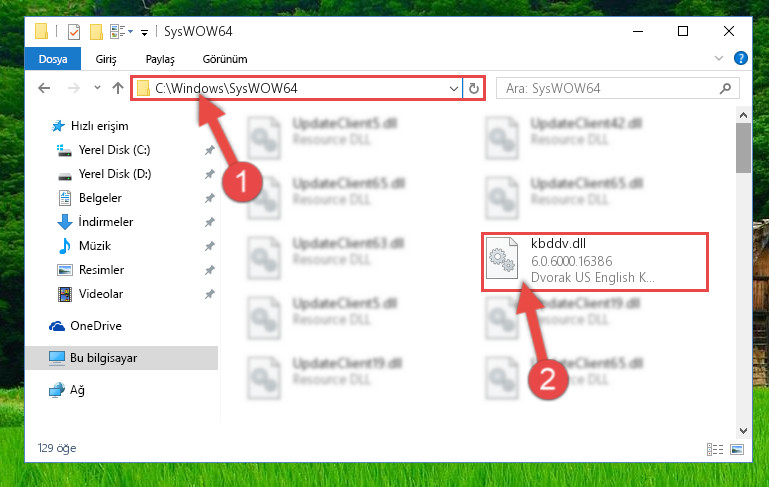Unpin Yerel Disk (C:) pin icon
Screen dimensions: 769x487
[x=209, y=150]
